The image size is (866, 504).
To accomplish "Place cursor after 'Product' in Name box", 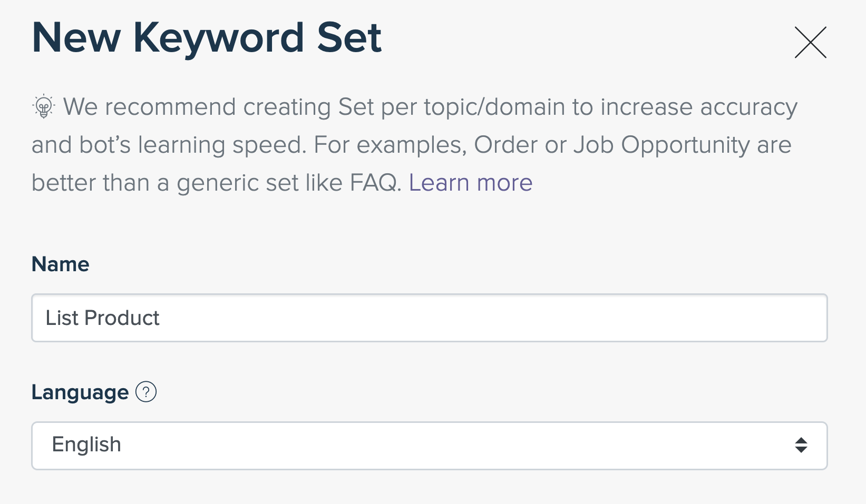I will tap(161, 318).
